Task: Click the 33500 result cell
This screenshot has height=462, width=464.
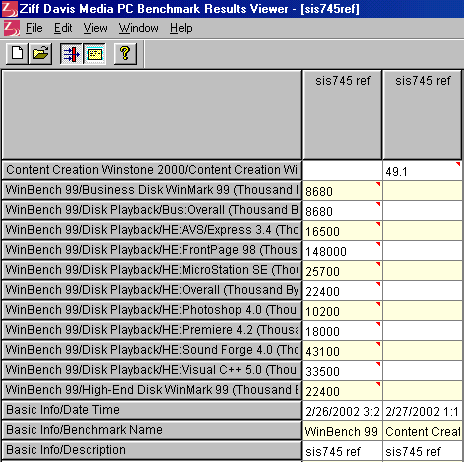Action: [342, 371]
